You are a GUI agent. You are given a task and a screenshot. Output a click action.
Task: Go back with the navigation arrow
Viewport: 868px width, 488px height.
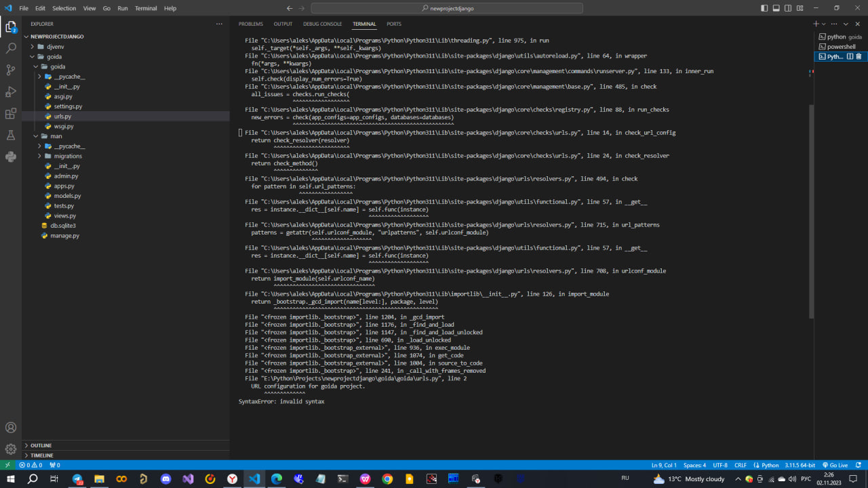point(290,8)
